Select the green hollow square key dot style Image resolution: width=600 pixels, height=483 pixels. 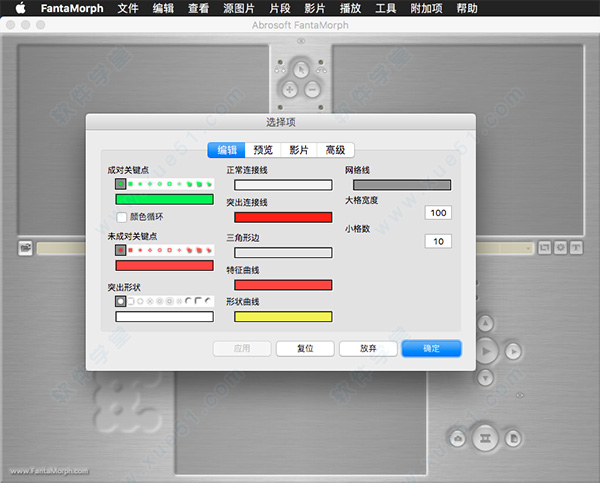tap(169, 184)
